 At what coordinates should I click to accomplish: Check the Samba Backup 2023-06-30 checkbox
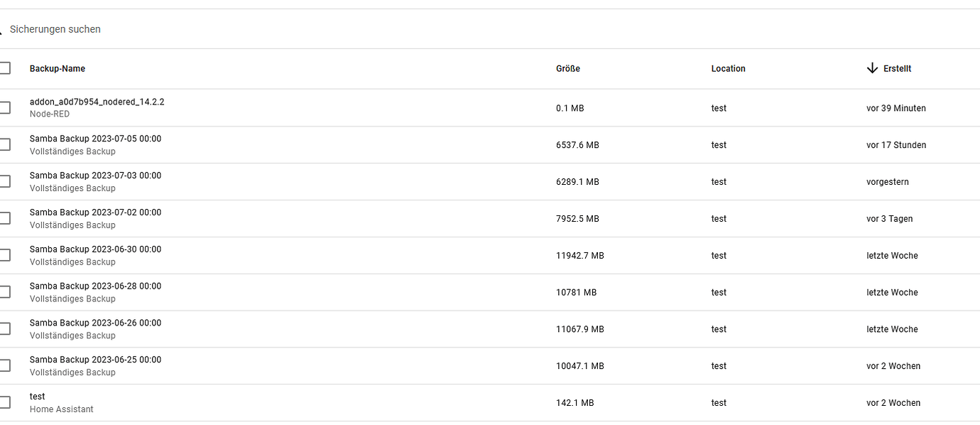(4, 255)
